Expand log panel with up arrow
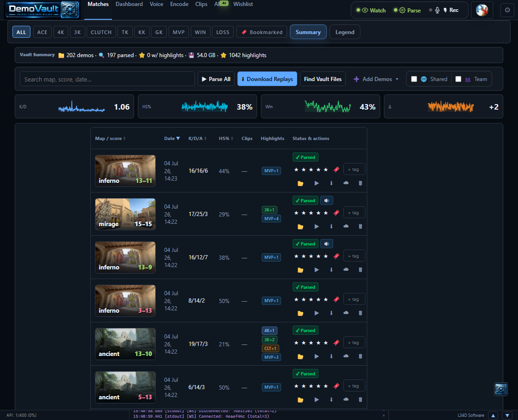The width and height of the screenshot is (518, 420). [493, 415]
